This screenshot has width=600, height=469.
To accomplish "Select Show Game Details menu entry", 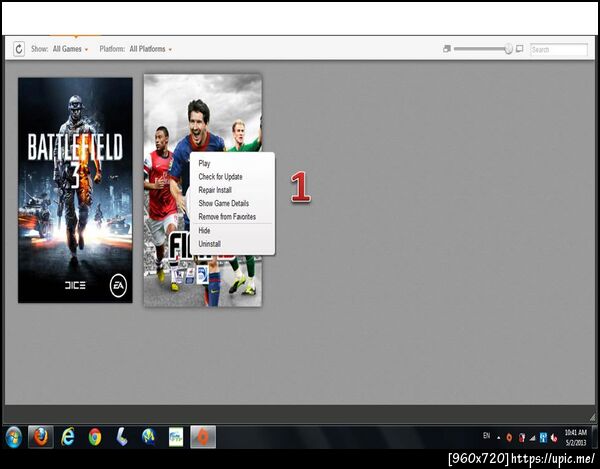I will [x=223, y=203].
